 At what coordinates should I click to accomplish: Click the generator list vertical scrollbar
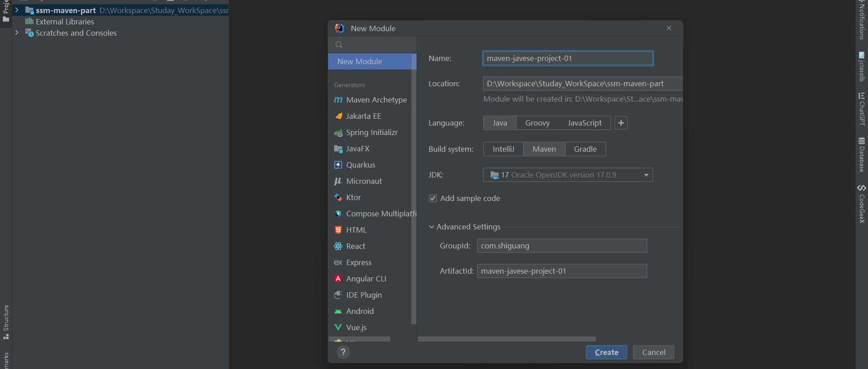[x=414, y=189]
